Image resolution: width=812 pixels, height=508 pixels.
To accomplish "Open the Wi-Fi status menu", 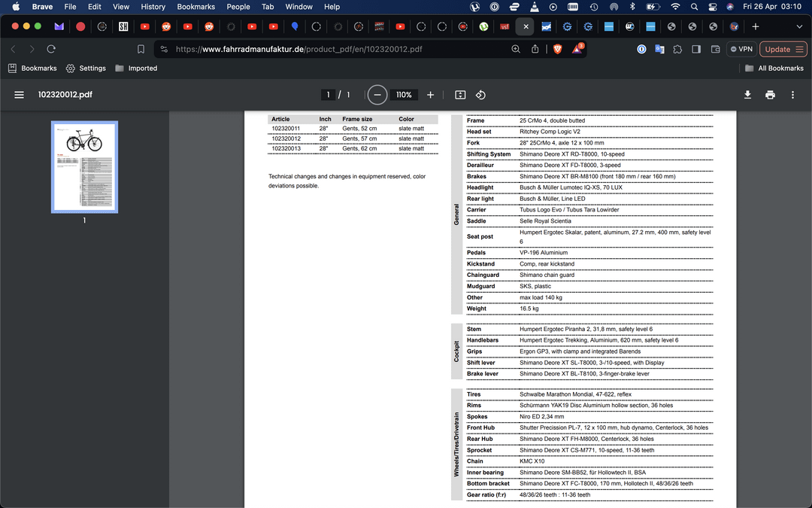I will [x=675, y=7].
